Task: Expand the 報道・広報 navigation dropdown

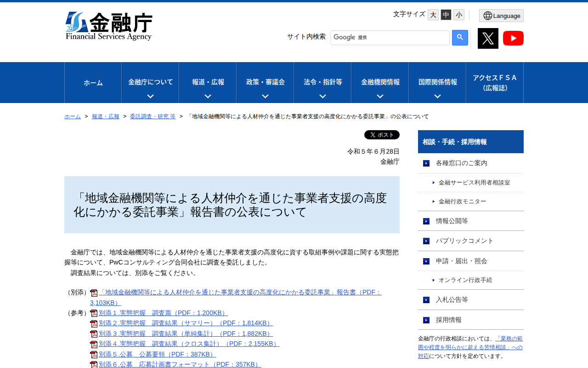Action: point(207,82)
